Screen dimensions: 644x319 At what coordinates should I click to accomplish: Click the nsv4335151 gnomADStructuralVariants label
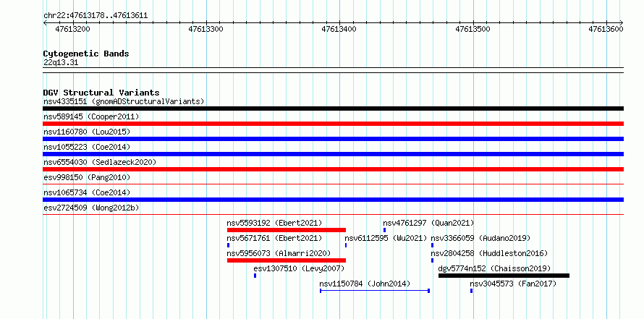(x=124, y=101)
